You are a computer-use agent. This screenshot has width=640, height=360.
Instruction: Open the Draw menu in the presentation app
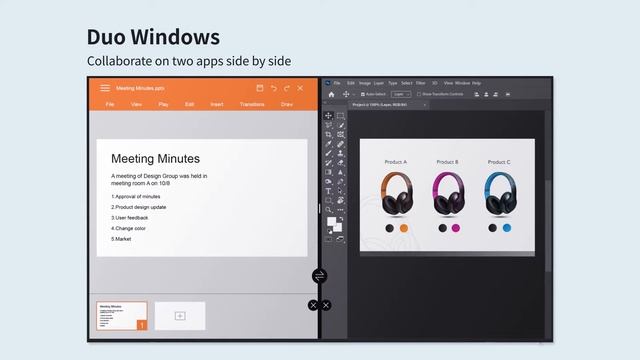click(287, 104)
